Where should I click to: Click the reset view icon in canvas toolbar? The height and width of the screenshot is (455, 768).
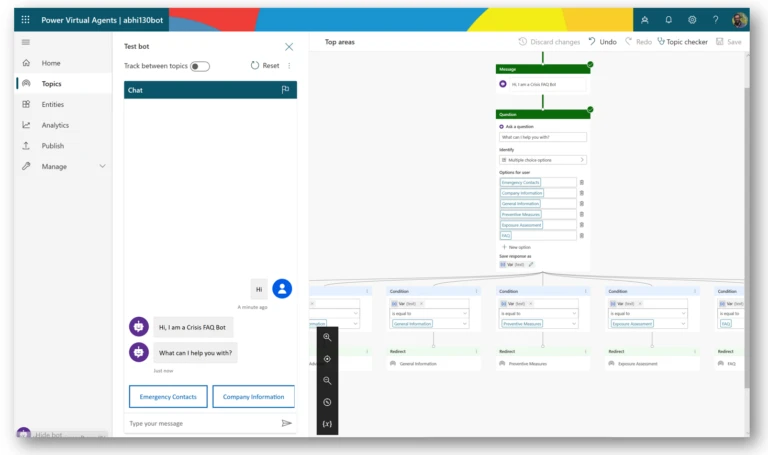327,402
